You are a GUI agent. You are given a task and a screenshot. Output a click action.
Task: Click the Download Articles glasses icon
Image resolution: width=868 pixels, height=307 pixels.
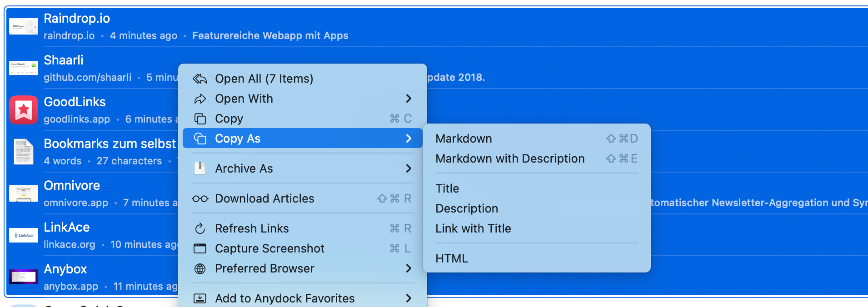(x=200, y=198)
